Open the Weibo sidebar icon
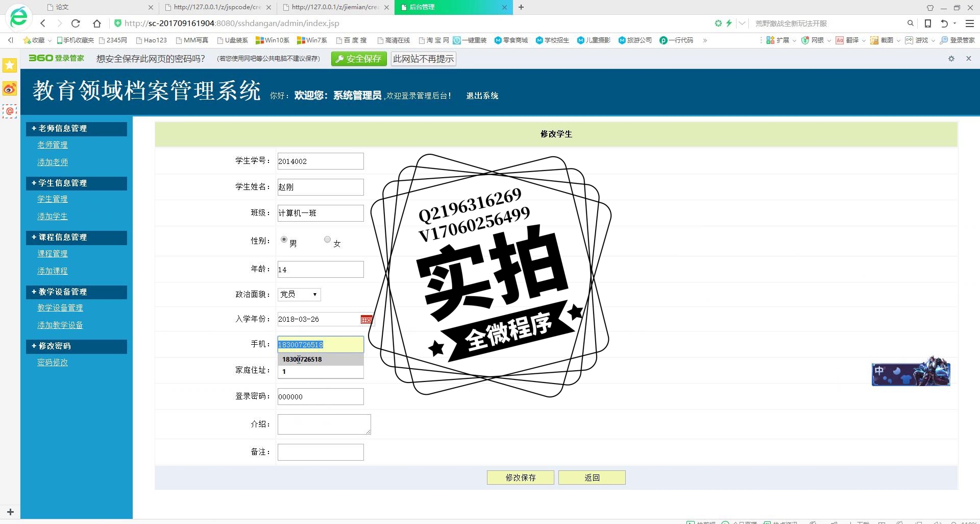 coord(10,89)
